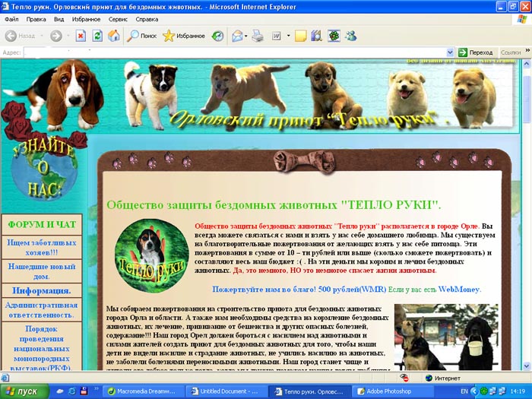Open the Mail button dropdown arrow
This screenshot has width=532, height=399.
(x=246, y=36)
